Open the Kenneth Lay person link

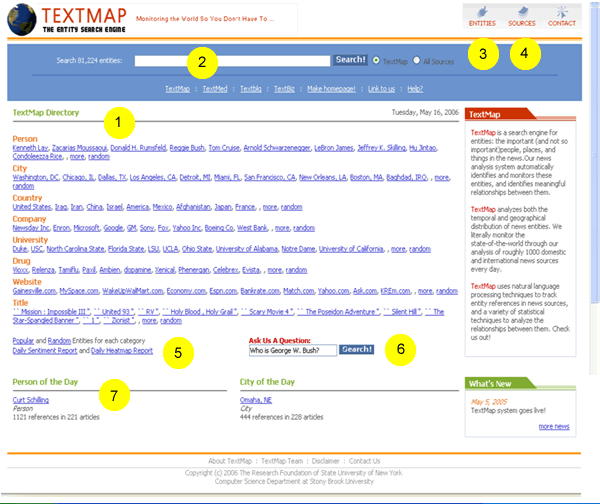click(30, 148)
